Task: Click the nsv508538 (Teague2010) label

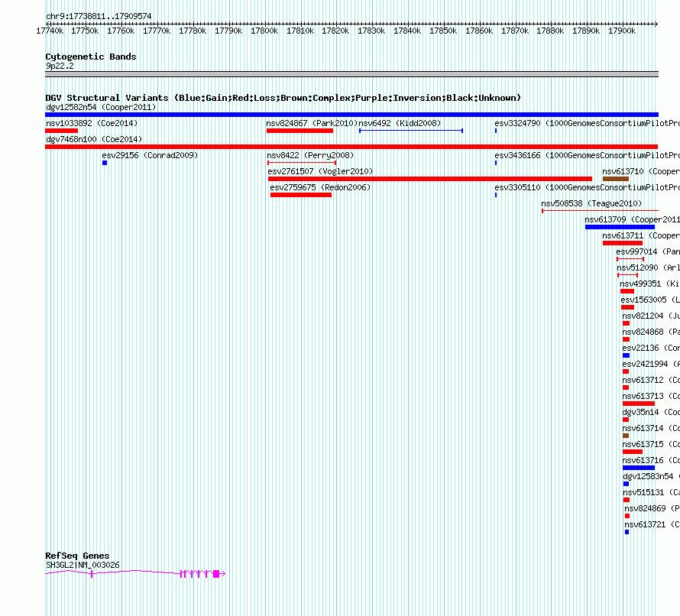Action: click(x=591, y=203)
